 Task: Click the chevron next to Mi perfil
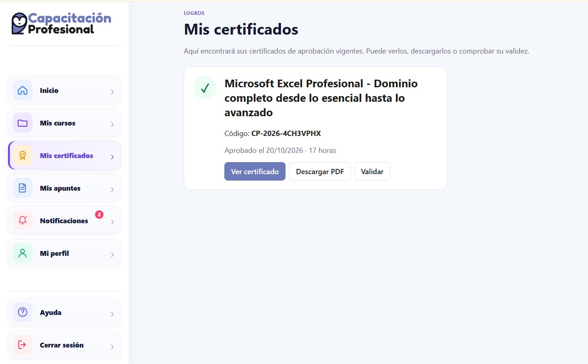[x=112, y=255]
